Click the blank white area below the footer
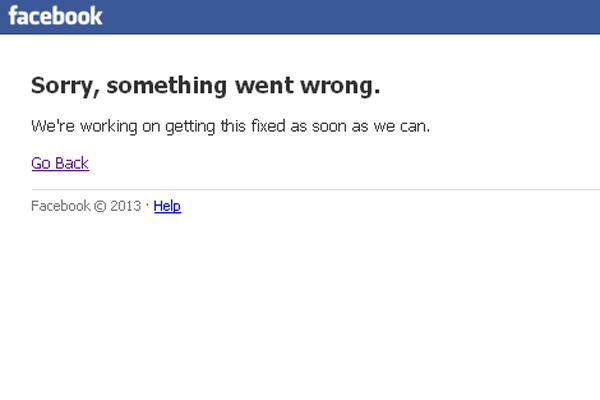This screenshot has height=400, width=600. point(300,306)
